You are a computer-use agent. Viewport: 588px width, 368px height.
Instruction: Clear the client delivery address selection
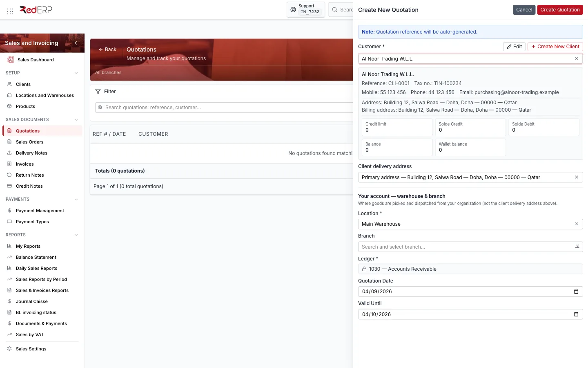[x=577, y=177]
